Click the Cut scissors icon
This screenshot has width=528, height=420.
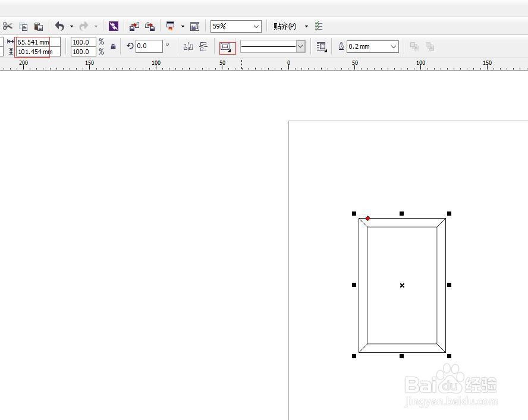[7, 26]
